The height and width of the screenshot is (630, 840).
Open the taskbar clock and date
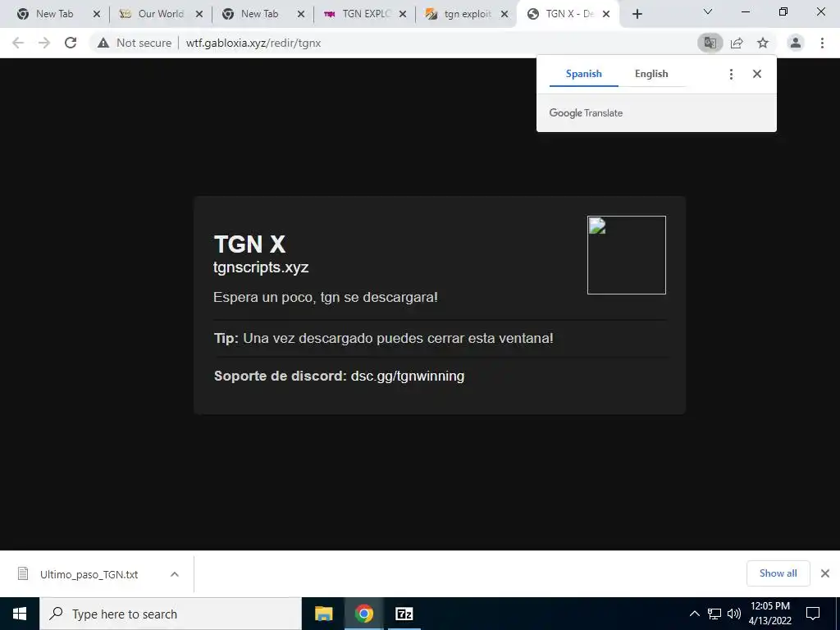769,614
